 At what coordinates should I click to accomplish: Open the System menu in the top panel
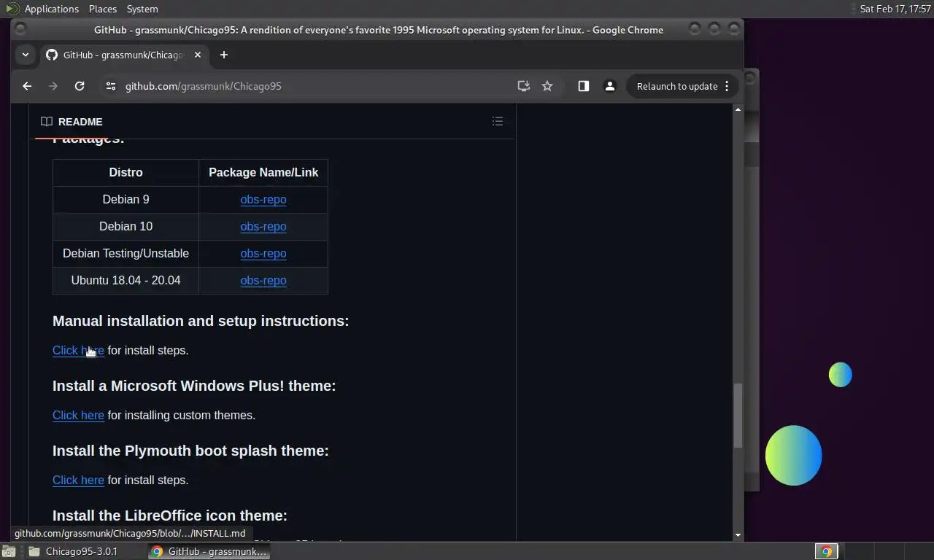[x=142, y=9]
